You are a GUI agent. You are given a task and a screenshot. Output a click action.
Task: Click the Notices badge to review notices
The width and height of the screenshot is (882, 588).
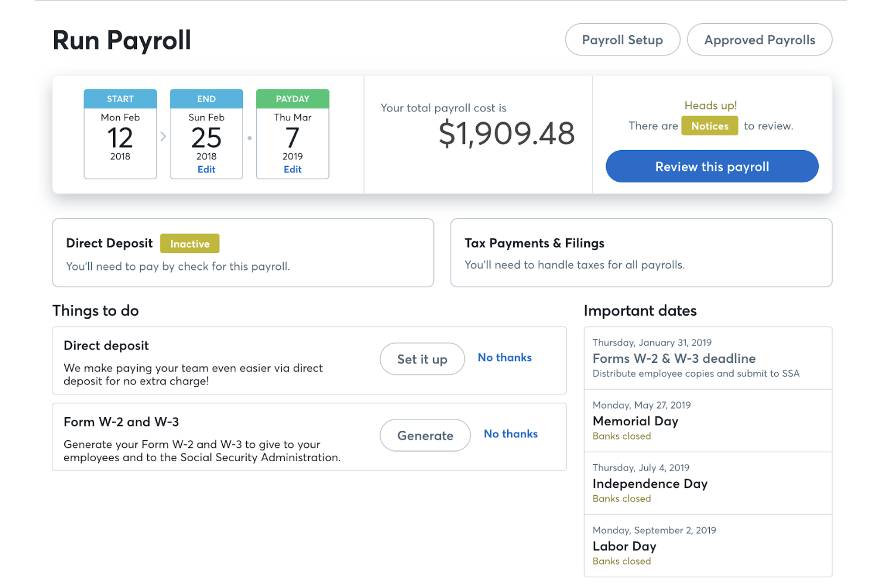click(x=709, y=126)
